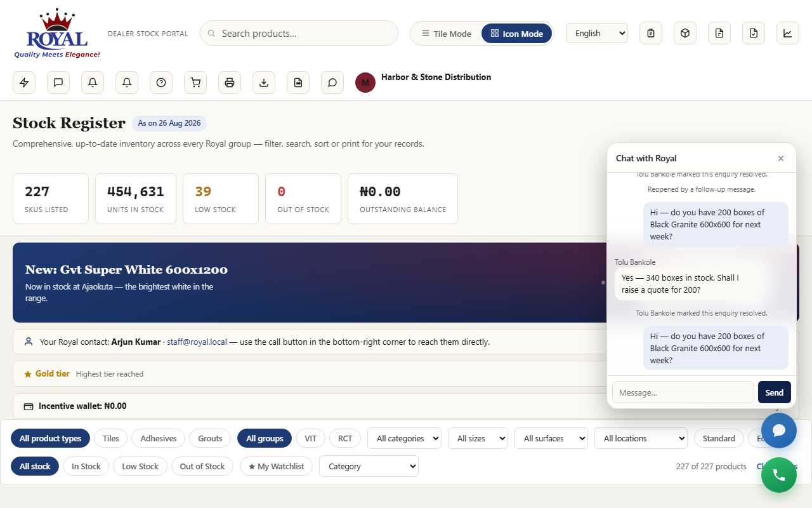Image resolution: width=812 pixels, height=508 pixels.
Task: Select the Standard quality chip
Action: [x=719, y=438]
